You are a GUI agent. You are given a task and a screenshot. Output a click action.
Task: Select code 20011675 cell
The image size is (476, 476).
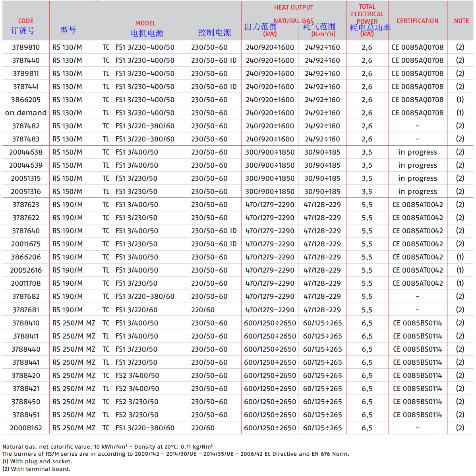coord(26,244)
